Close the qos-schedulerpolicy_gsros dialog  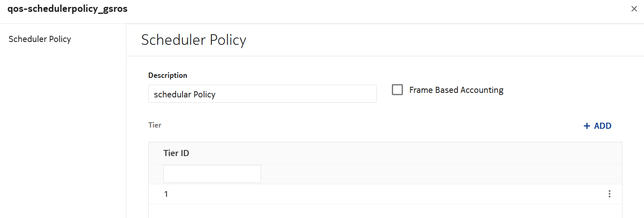click(634, 9)
